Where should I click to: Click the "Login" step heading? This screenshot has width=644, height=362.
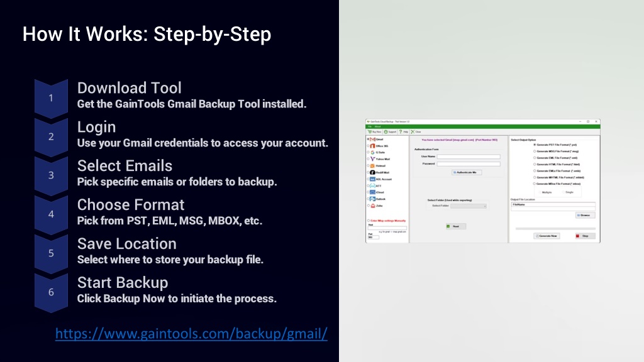click(96, 127)
